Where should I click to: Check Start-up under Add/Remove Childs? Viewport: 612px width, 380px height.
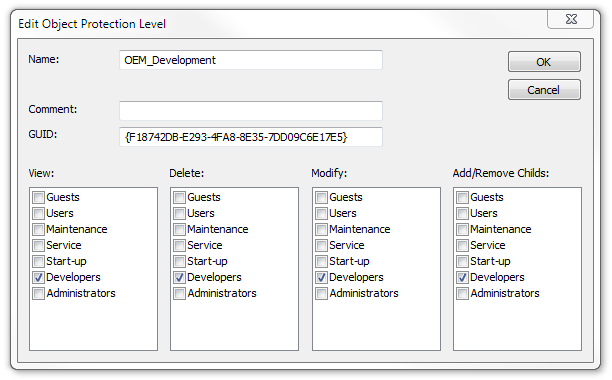coord(463,261)
